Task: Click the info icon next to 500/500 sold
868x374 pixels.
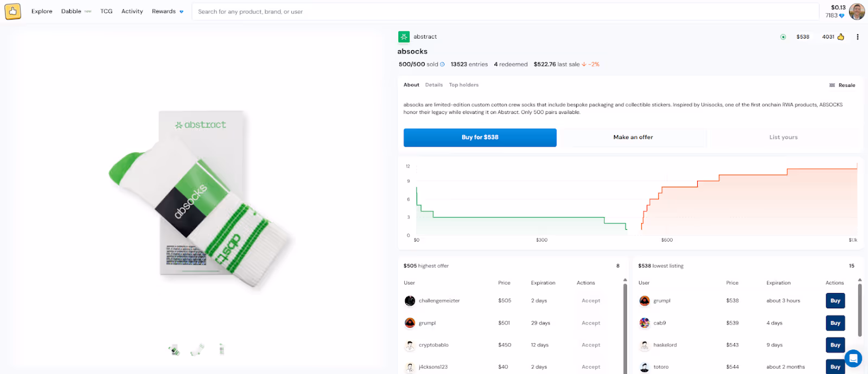Action: click(x=442, y=64)
